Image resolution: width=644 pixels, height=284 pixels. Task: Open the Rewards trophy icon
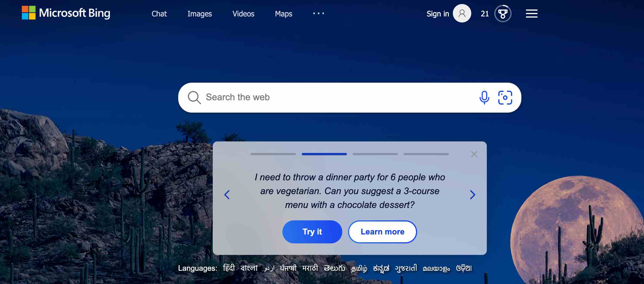(503, 14)
